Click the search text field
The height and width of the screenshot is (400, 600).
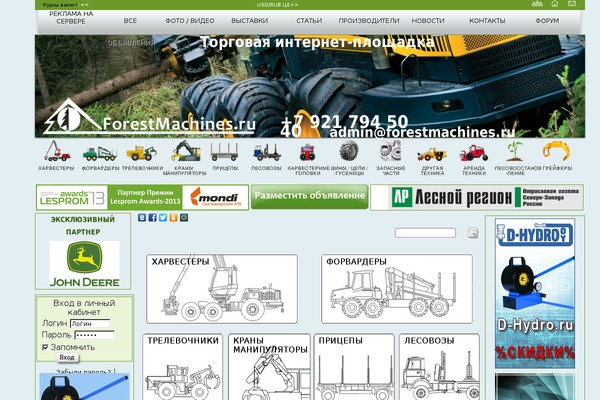pyautogui.click(x=425, y=233)
